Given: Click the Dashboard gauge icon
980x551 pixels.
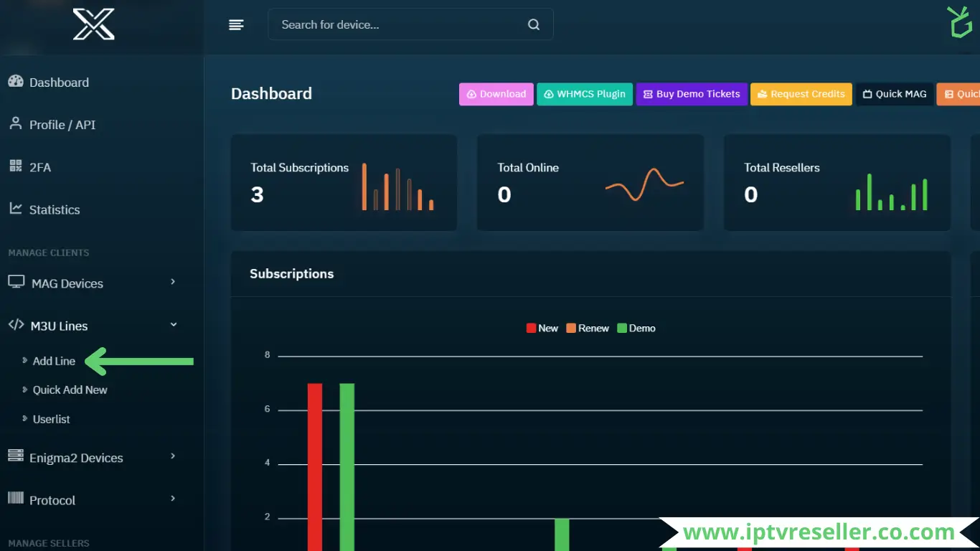Looking at the screenshot, I should click(x=16, y=82).
